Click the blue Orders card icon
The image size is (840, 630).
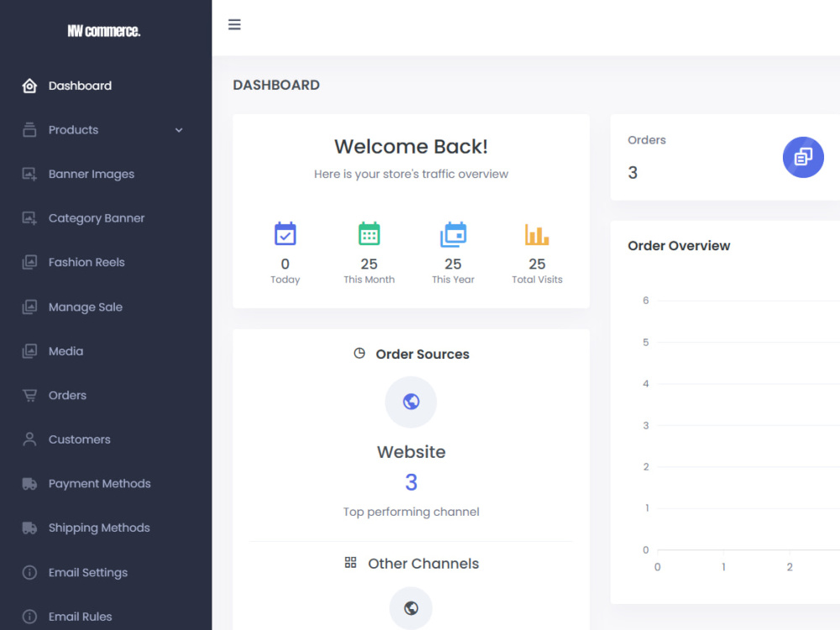tap(803, 157)
